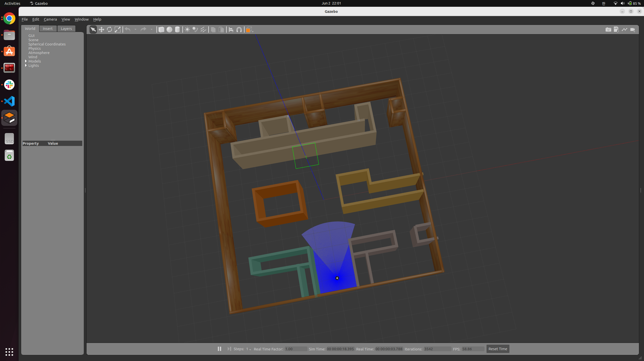Pause the simulation
Image resolution: width=644 pixels, height=361 pixels.
click(x=219, y=349)
